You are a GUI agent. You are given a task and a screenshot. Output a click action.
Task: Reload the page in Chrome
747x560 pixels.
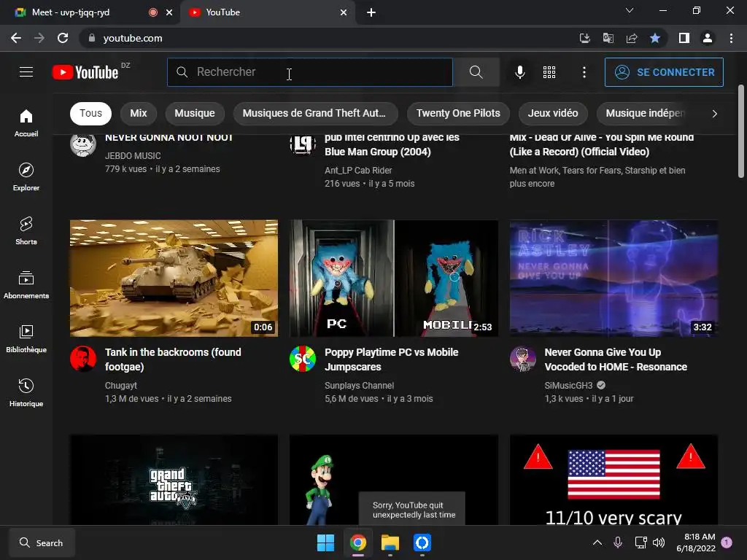(x=63, y=38)
